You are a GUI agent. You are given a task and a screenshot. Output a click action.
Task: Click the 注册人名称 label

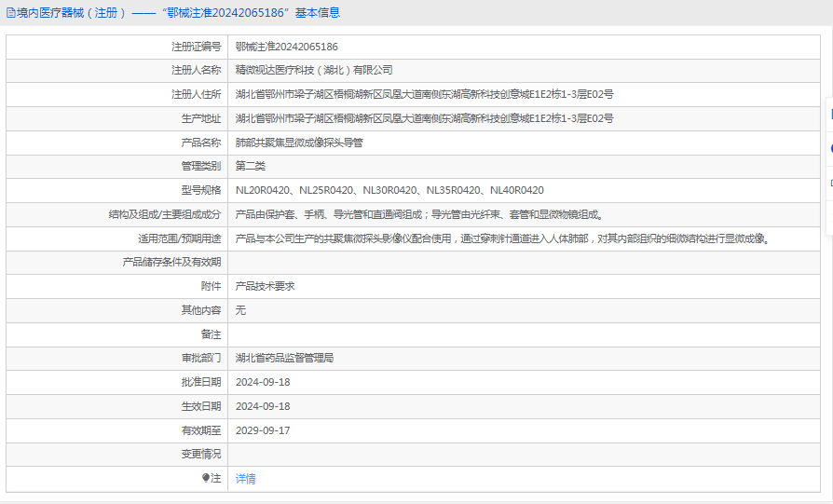click(196, 70)
